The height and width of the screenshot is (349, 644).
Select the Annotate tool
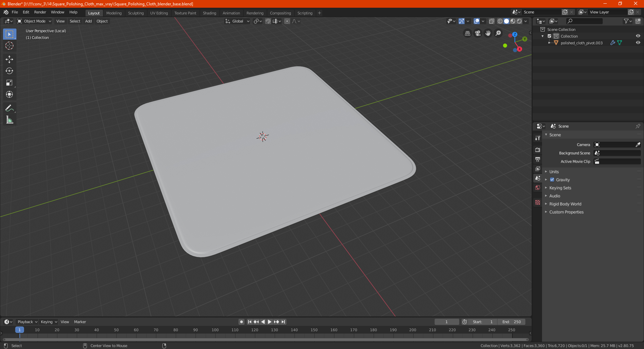coord(9,108)
